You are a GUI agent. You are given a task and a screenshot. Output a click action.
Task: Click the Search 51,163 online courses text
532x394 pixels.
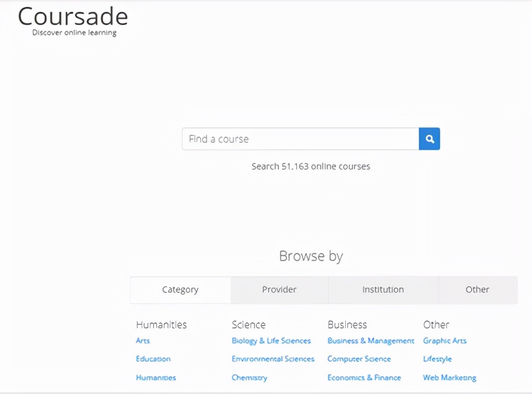click(311, 166)
